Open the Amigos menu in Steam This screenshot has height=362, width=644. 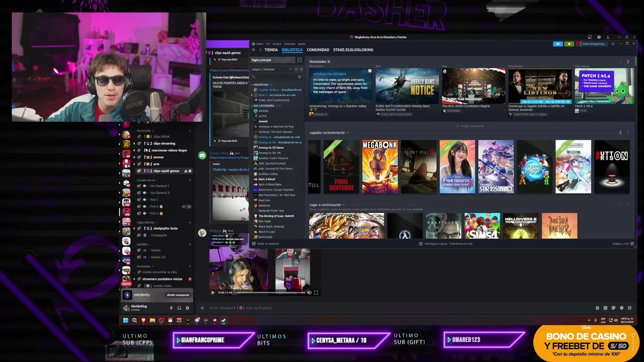(277, 44)
